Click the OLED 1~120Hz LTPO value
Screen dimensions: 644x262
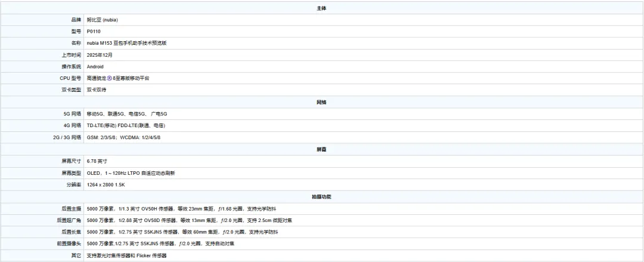131,173
